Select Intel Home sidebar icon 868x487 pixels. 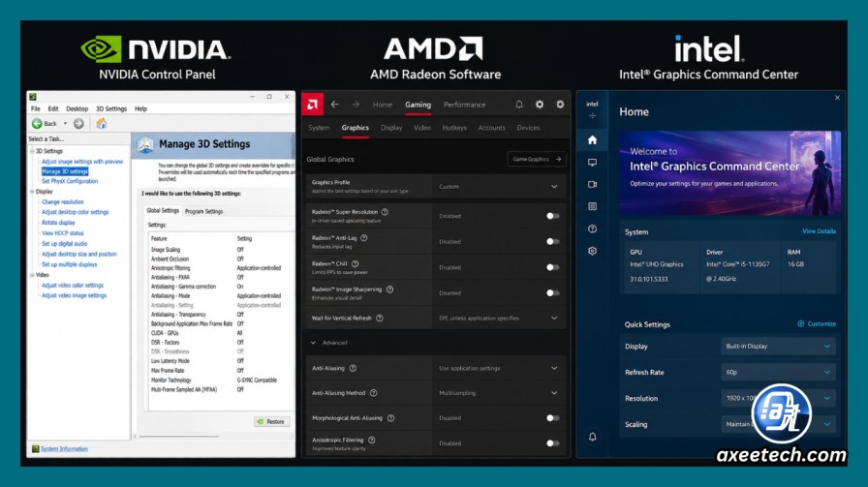pyautogui.click(x=592, y=140)
